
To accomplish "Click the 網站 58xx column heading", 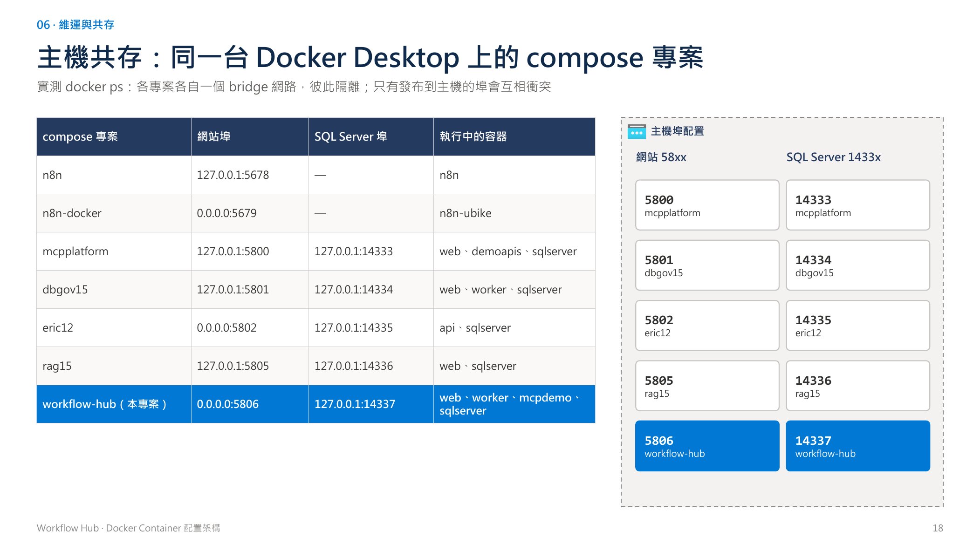I will tap(661, 157).
